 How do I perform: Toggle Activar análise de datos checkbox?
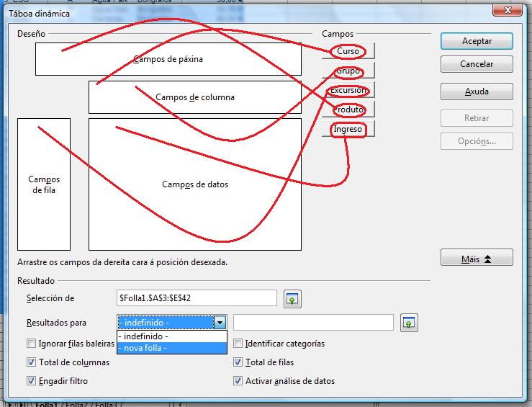coord(238,381)
